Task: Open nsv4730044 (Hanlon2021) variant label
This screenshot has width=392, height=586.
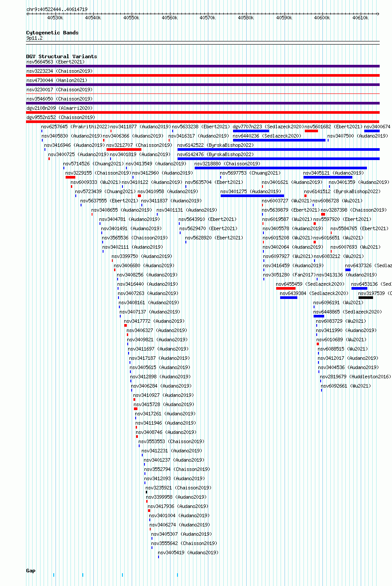Action: (x=57, y=81)
